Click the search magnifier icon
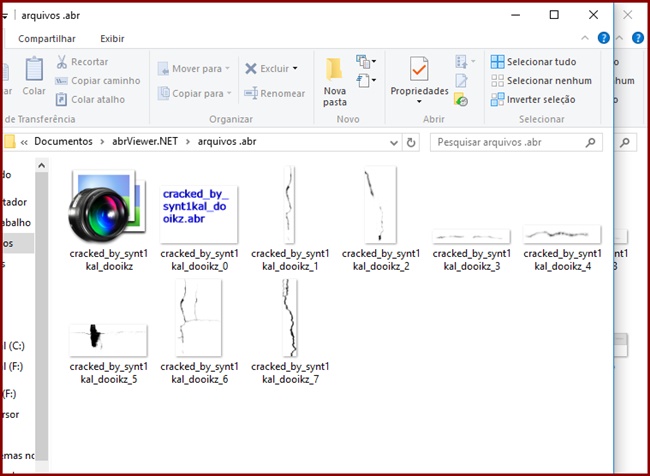Image resolution: width=650 pixels, height=476 pixels. (x=590, y=142)
